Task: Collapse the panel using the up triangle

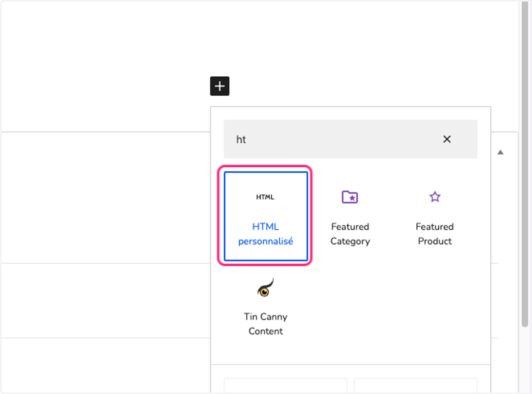Action: tap(501, 152)
